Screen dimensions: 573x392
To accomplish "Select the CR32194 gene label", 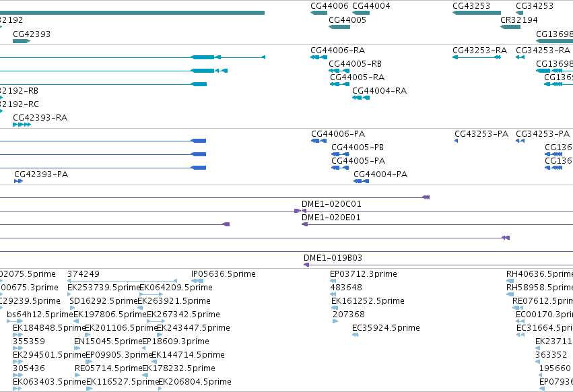I will click(x=519, y=20).
